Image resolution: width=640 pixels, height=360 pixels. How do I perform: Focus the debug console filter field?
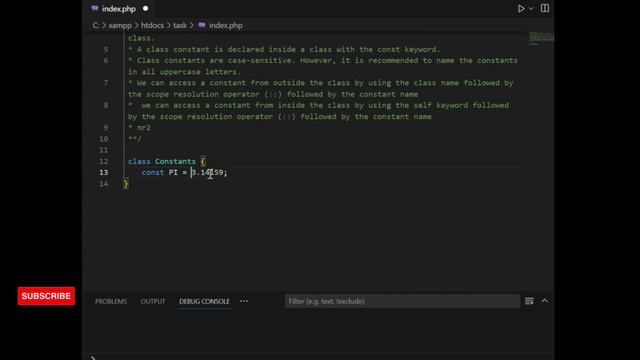(402, 301)
